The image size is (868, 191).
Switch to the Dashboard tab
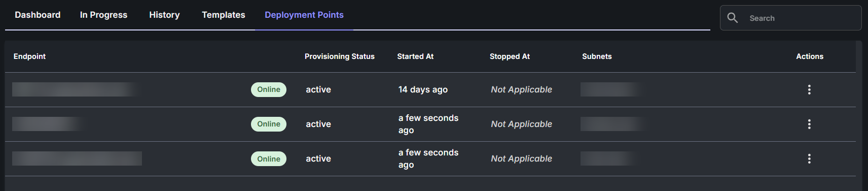(x=38, y=15)
